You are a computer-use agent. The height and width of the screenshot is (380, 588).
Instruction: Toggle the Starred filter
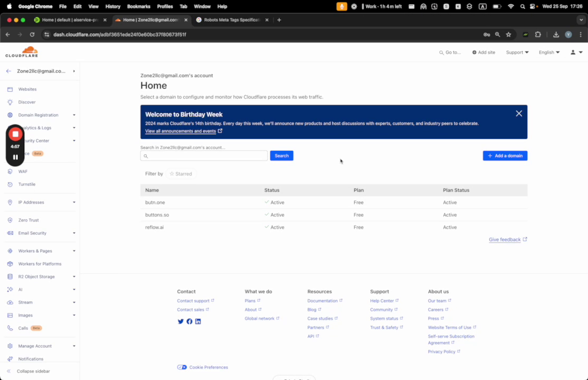181,174
